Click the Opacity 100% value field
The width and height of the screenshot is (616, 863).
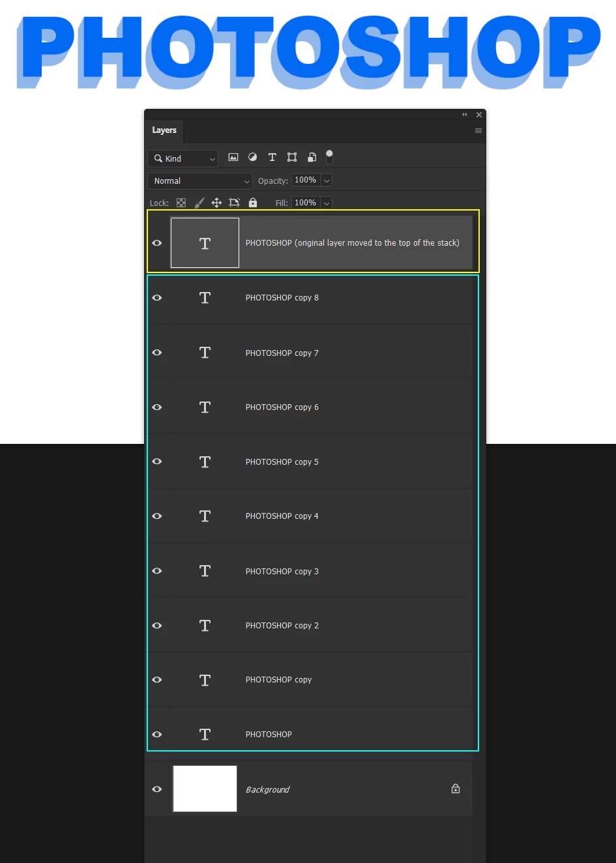tap(306, 181)
